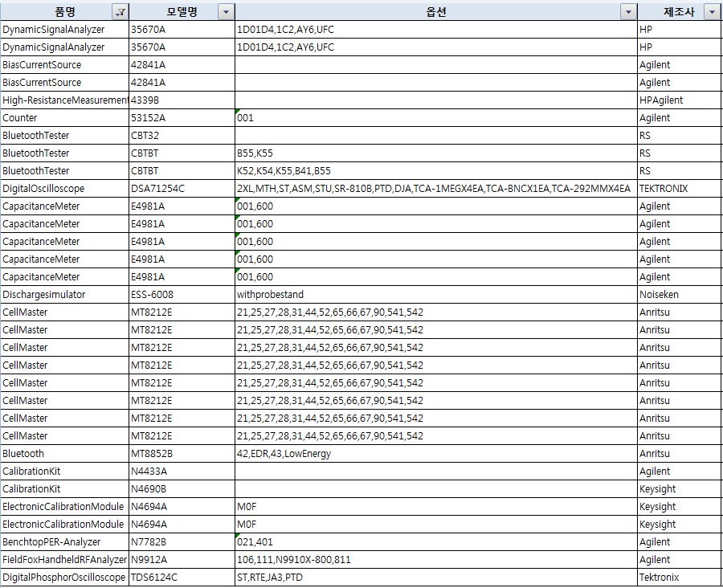Click the DSA71254C model cell
Image resolution: width=723 pixels, height=588 pixels.
[x=181, y=189]
